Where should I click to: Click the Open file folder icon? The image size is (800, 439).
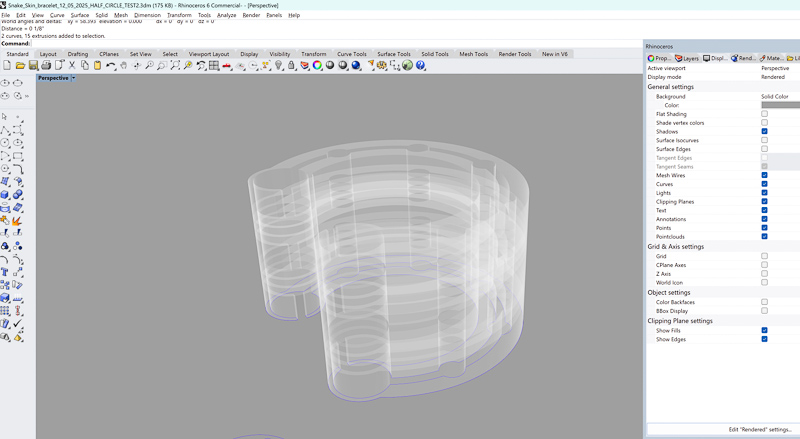click(x=20, y=66)
